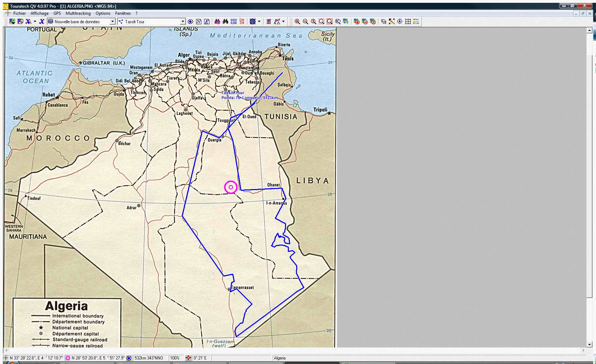Click the purple scroll waypoint list icon
The width and height of the screenshot is (596, 364).
tap(269, 21)
